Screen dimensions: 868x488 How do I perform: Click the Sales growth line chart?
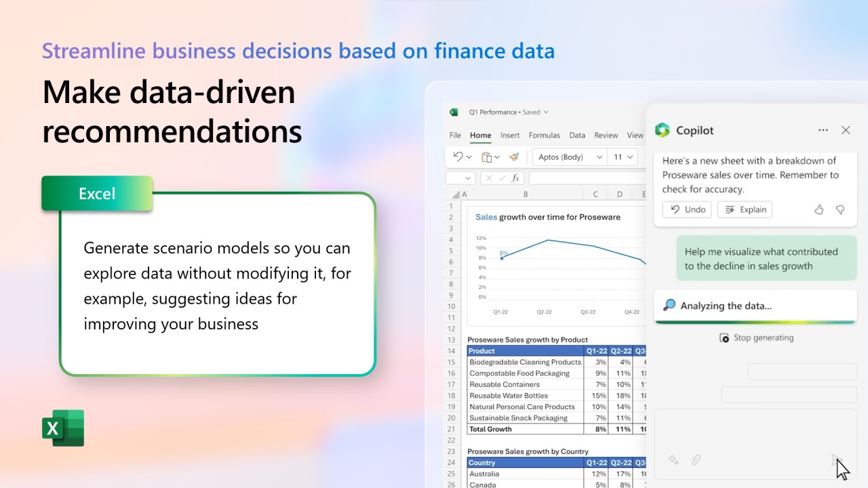coord(556,266)
